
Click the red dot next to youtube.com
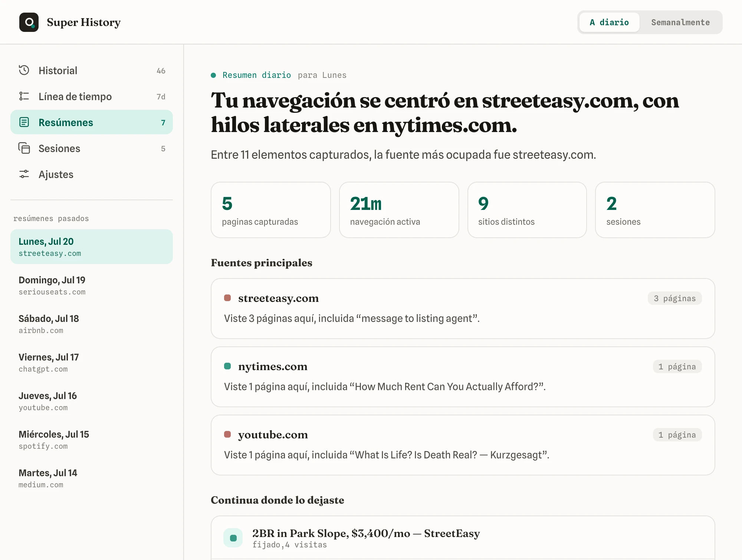[x=227, y=434]
